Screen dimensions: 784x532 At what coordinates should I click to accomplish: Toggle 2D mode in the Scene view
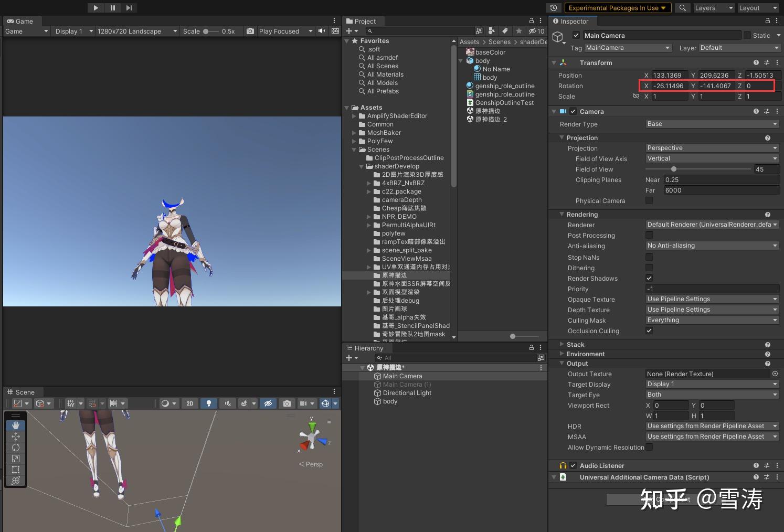[x=189, y=403]
